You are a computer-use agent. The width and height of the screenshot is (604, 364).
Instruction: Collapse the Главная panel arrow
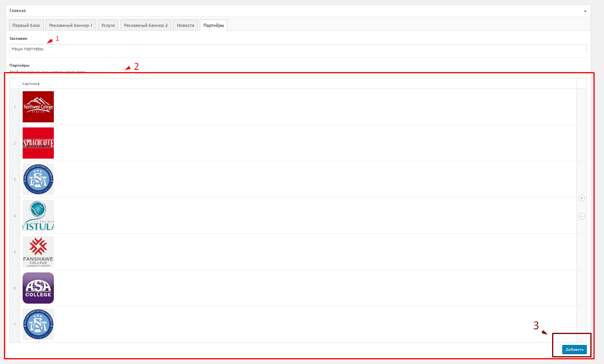coord(585,11)
